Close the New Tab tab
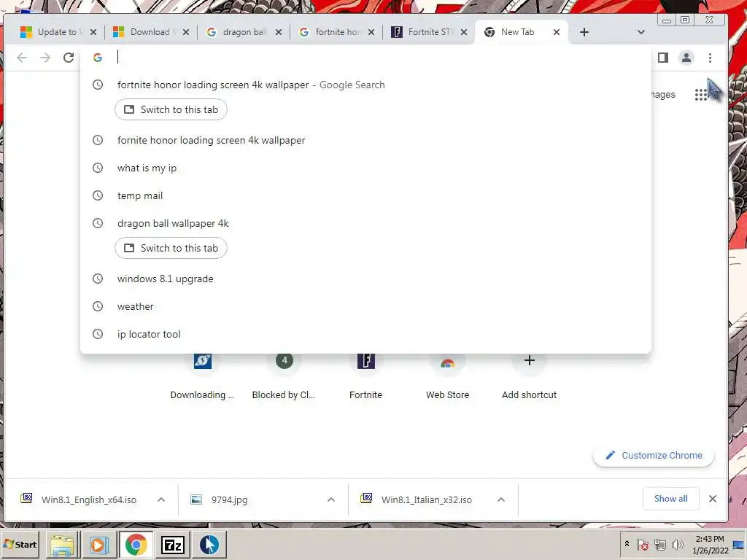747x560 pixels. [x=557, y=32]
